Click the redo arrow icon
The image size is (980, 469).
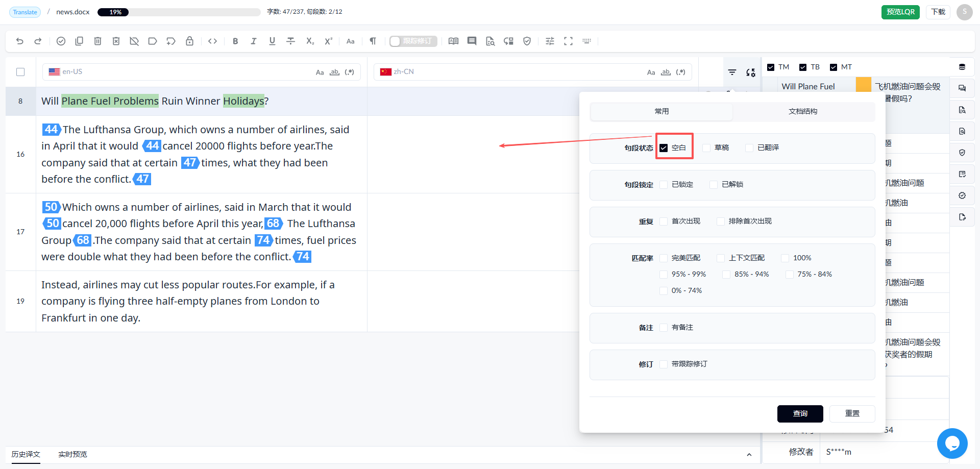(38, 41)
